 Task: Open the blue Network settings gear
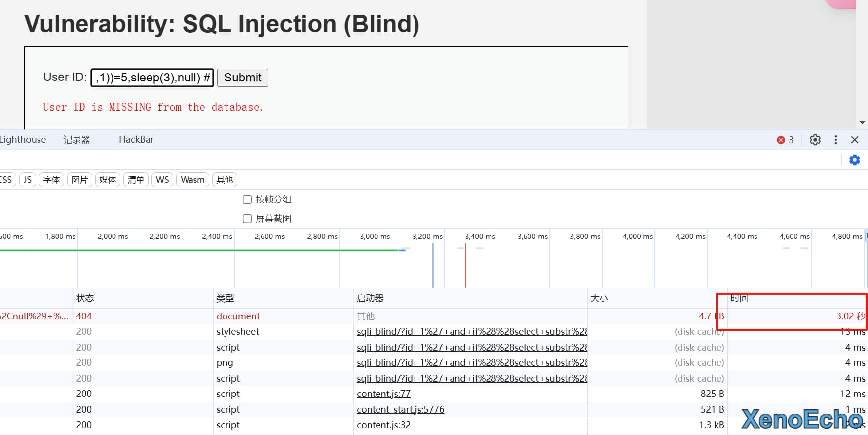click(854, 160)
